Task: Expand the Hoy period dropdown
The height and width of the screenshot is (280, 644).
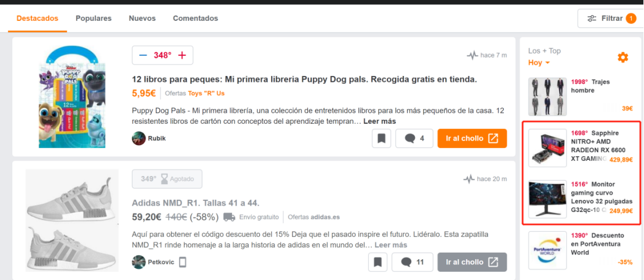Action: 539,63
